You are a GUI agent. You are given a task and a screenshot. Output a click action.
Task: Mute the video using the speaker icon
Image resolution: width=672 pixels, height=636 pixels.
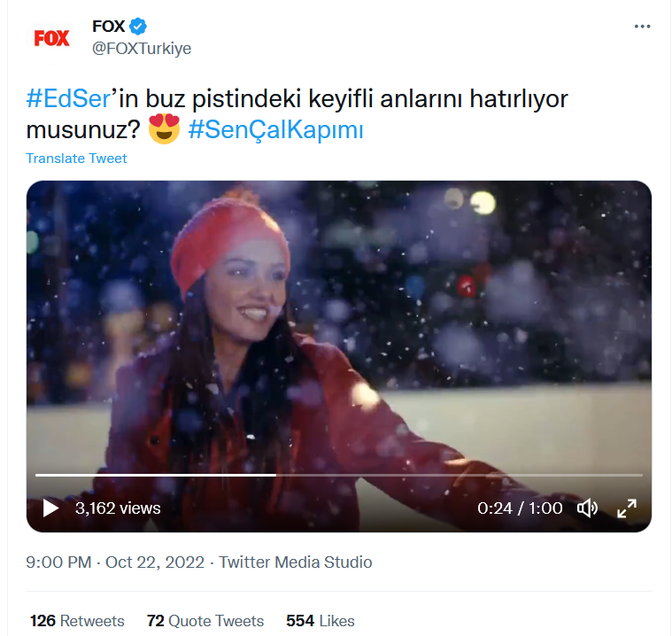(586, 508)
